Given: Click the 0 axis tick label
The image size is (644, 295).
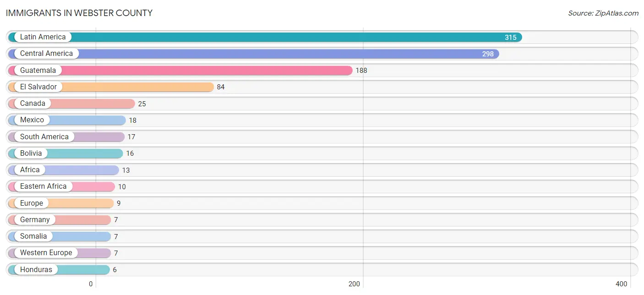Looking at the screenshot, I should (x=91, y=284).
